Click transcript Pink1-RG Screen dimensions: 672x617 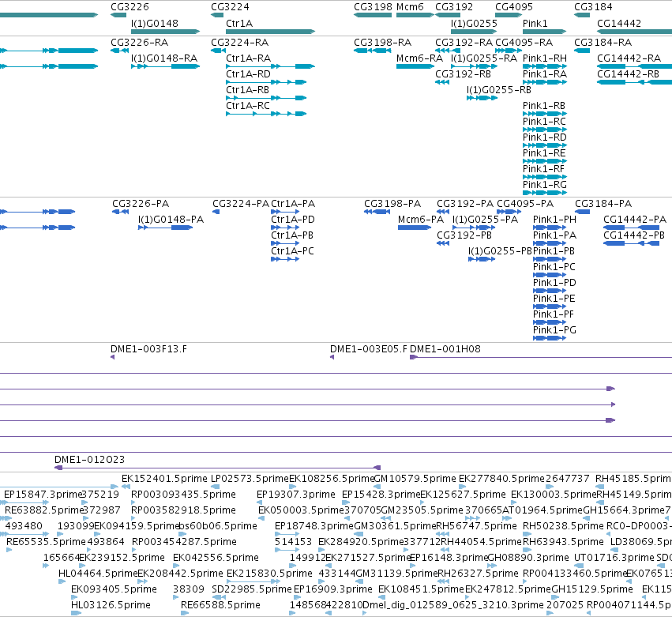click(x=545, y=185)
